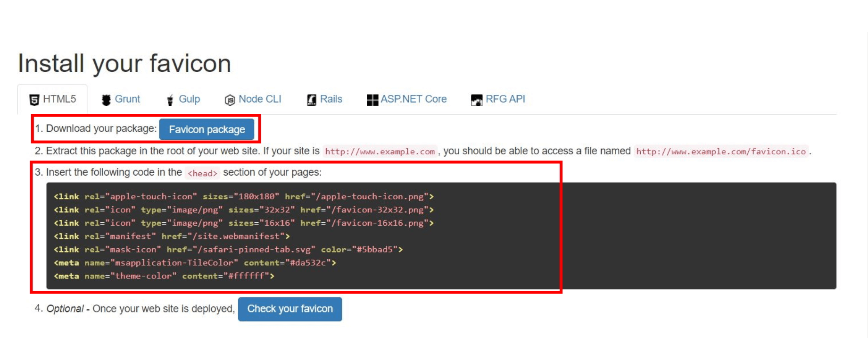Viewport: 868px width, 338px height.
Task: Open the Gulp tab
Action: click(x=183, y=99)
